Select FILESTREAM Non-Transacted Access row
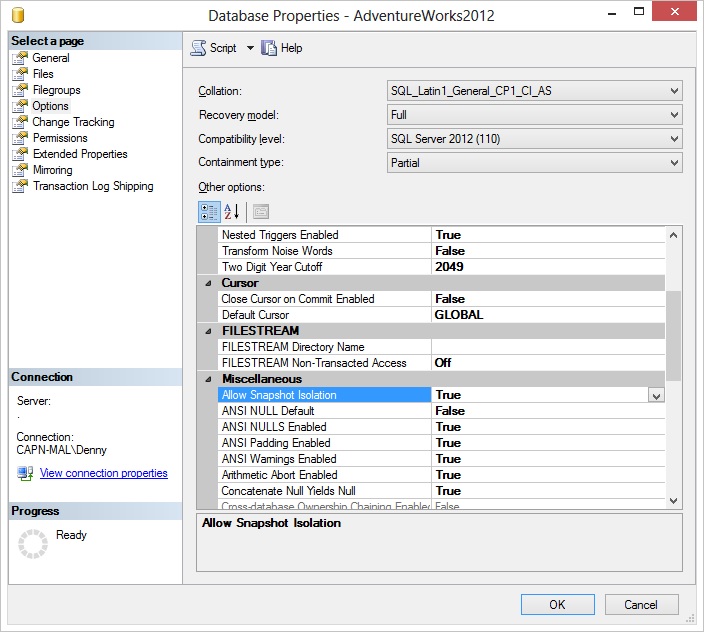This screenshot has width=704, height=632. click(441, 363)
